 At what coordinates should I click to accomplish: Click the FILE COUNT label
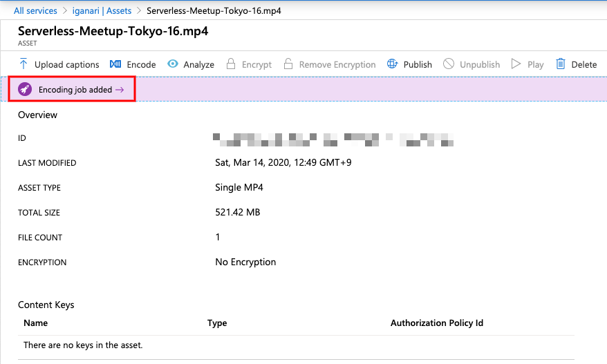40,238
